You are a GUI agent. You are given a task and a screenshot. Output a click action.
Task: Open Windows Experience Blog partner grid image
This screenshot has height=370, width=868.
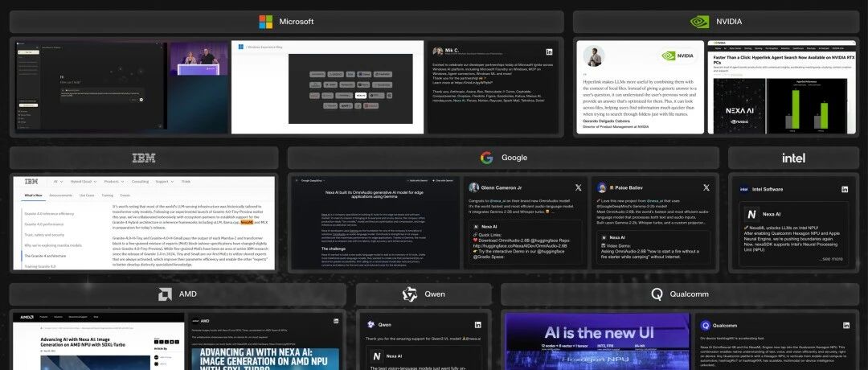click(350, 88)
